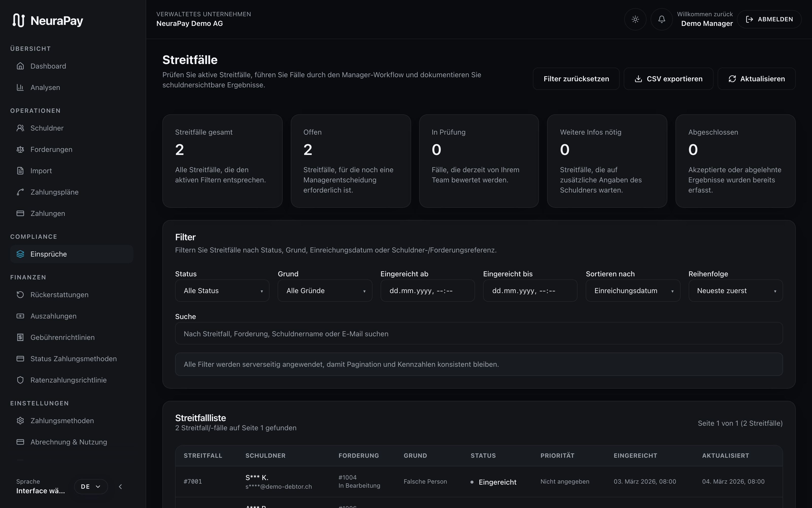Click the Status Zahlungsmethoden card icon
Viewport: 812px width, 508px height.
pyautogui.click(x=21, y=359)
